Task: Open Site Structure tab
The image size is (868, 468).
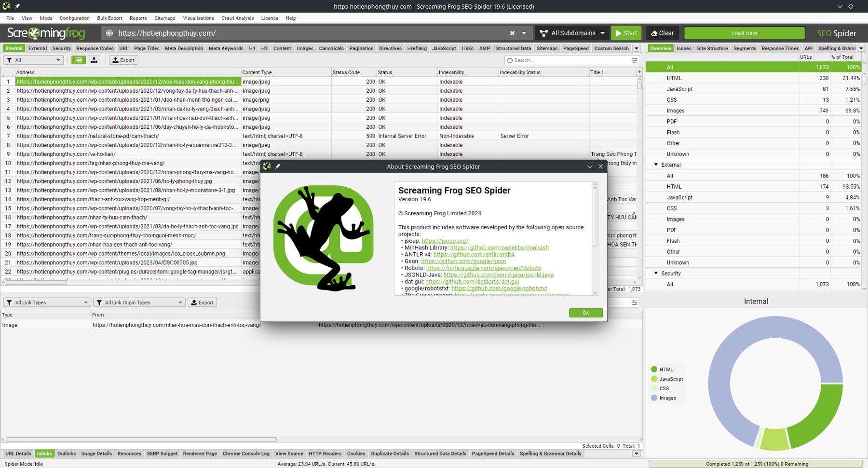Action: [x=712, y=48]
